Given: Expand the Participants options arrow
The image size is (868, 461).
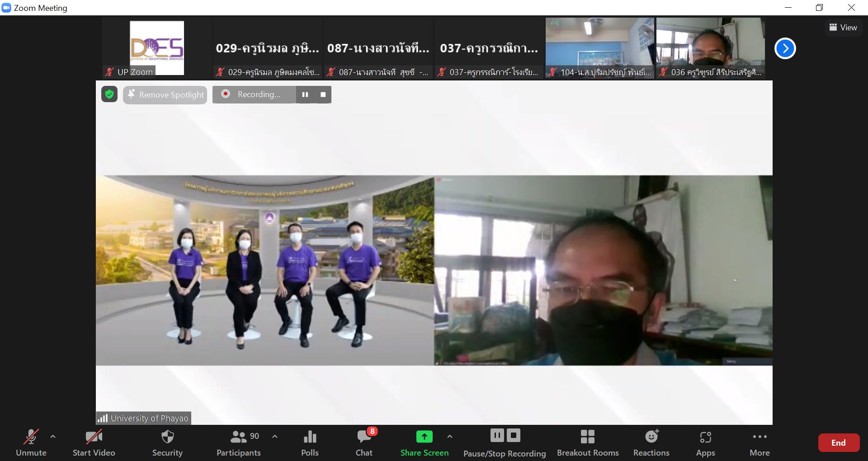Looking at the screenshot, I should point(275,437).
